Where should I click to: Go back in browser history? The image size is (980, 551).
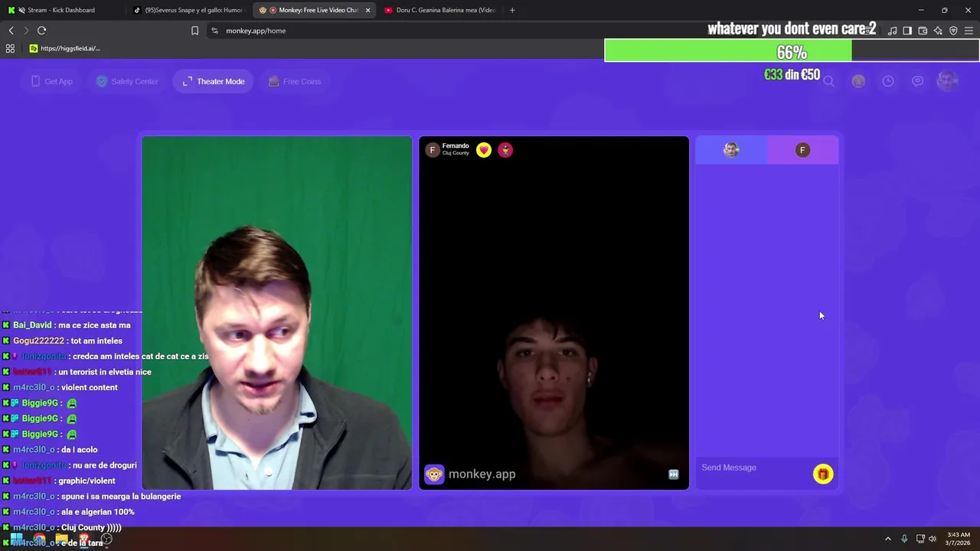[x=11, y=31]
